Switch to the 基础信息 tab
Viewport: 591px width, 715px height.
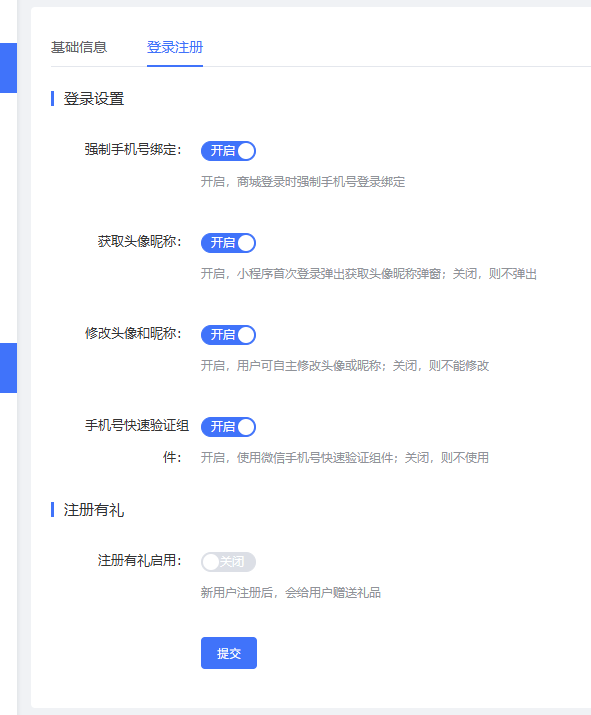[x=79, y=47]
